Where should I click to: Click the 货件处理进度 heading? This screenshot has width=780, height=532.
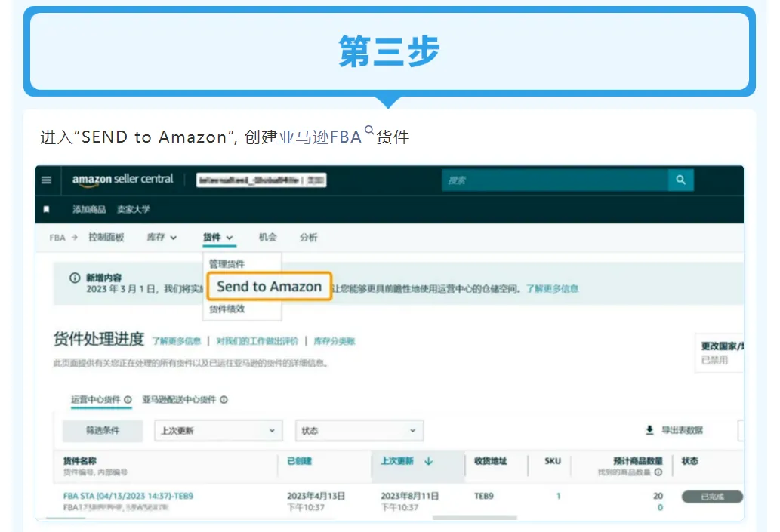98,339
